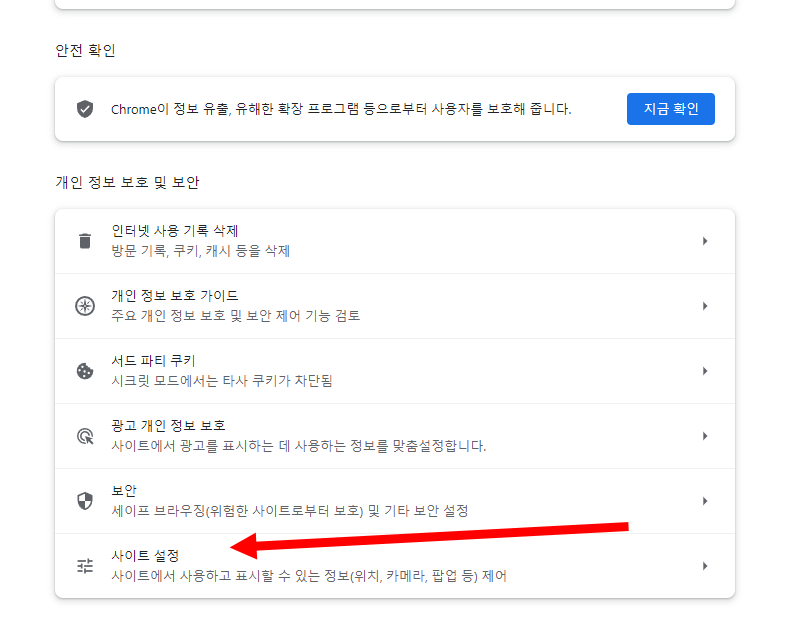Open 사이트 설정 title
Image resolution: width=787 pixels, height=640 pixels.
[145, 556]
